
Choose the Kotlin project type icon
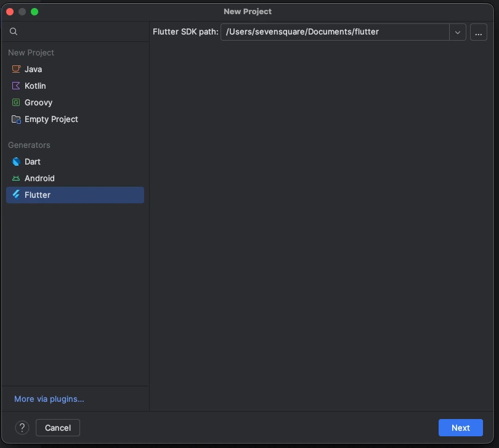pos(16,86)
